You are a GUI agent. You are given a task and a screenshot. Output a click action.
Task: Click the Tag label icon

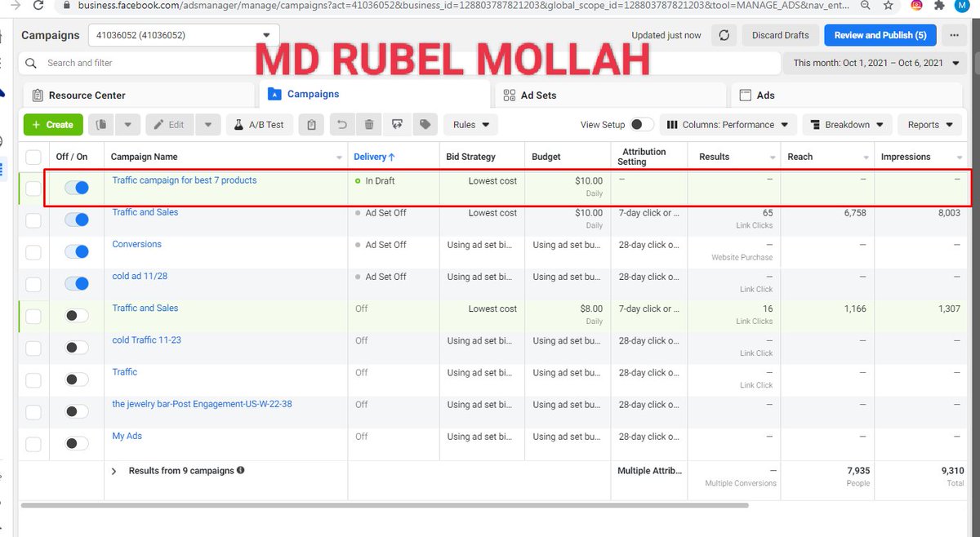[425, 125]
